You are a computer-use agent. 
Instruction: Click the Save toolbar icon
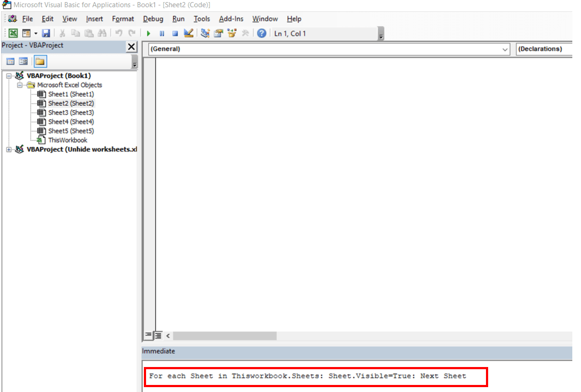46,33
